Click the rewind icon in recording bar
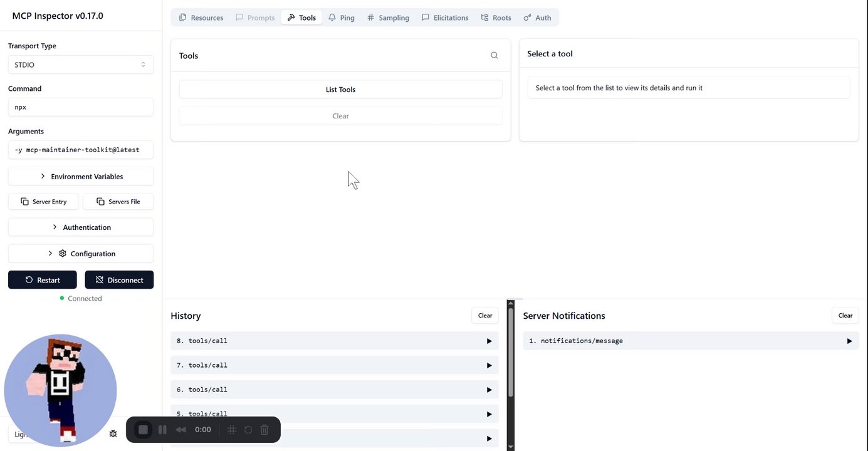 tap(181, 430)
